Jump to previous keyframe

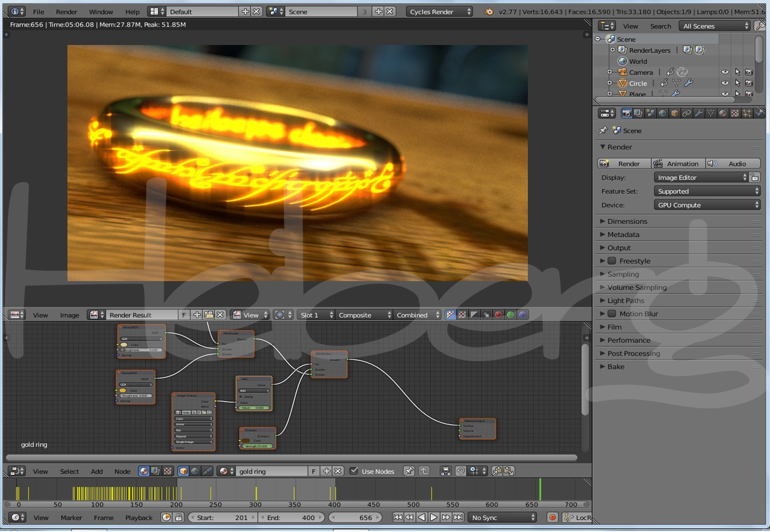coord(410,517)
